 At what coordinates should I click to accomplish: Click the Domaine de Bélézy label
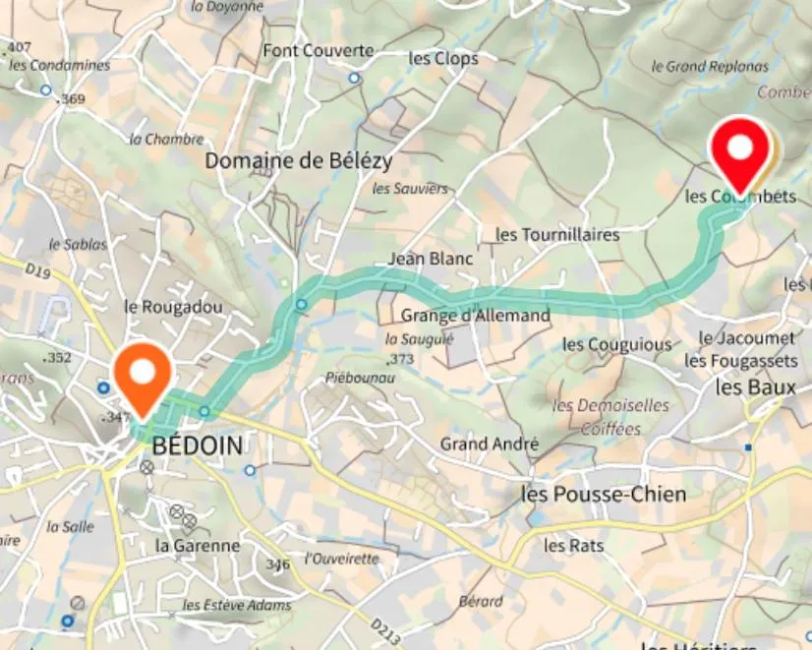(x=298, y=160)
